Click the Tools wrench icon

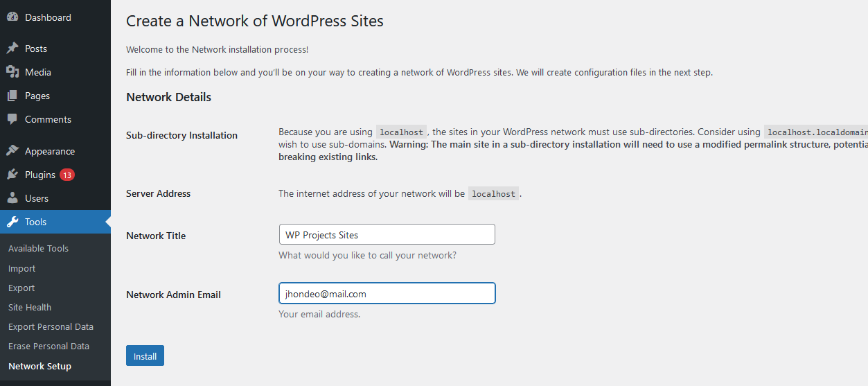[x=12, y=222]
